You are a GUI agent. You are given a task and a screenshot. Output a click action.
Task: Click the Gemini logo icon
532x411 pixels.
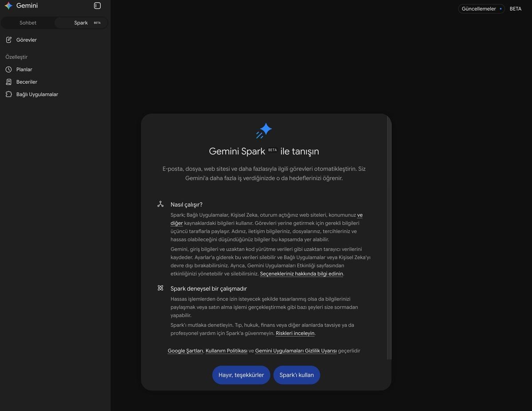pyautogui.click(x=8, y=6)
